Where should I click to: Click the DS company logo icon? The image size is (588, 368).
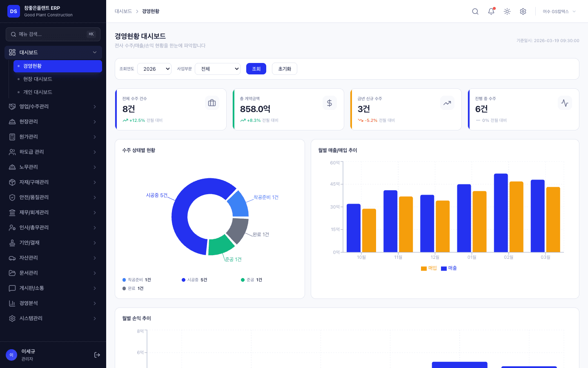coord(13,11)
